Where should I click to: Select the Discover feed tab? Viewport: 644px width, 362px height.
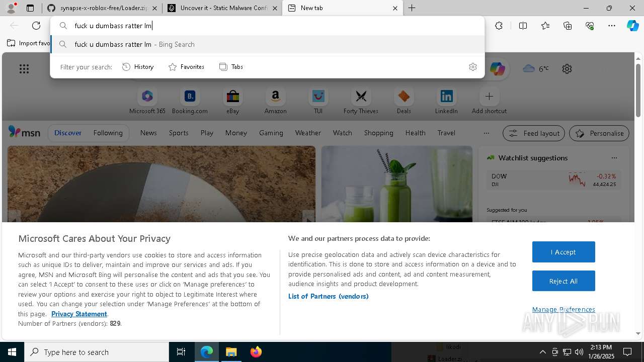click(68, 133)
